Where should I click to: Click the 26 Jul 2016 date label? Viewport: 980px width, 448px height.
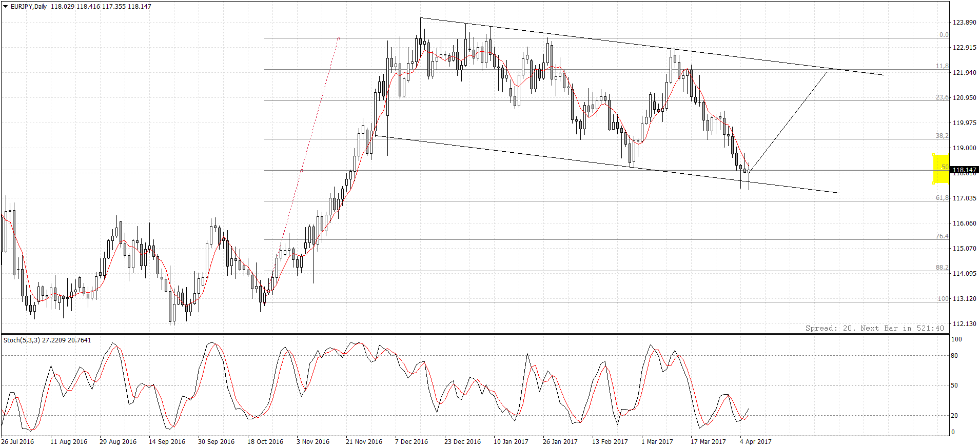click(17, 442)
